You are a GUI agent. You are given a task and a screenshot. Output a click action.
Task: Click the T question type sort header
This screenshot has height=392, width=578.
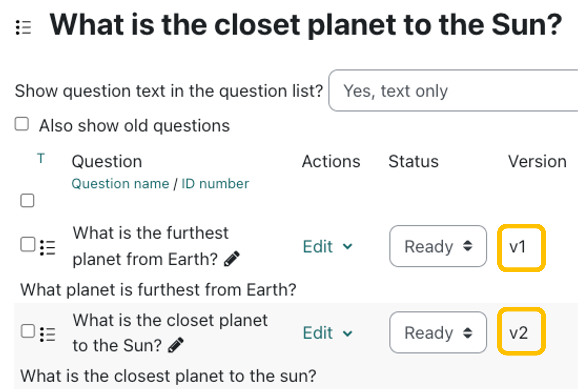pos(41,158)
